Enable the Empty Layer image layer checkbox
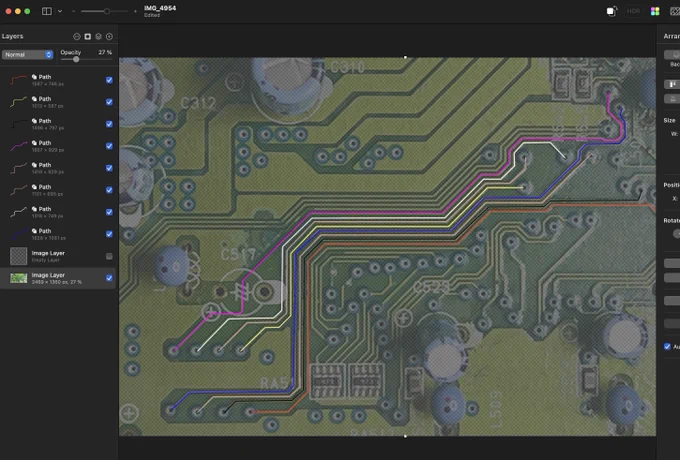 coord(109,256)
